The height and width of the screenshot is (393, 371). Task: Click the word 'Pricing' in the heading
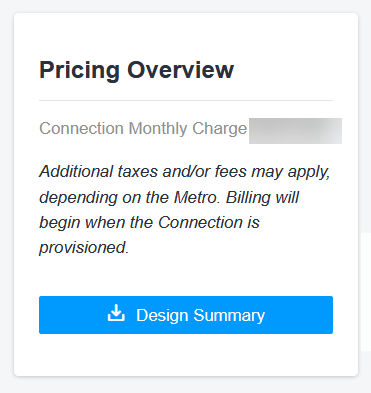(79, 71)
